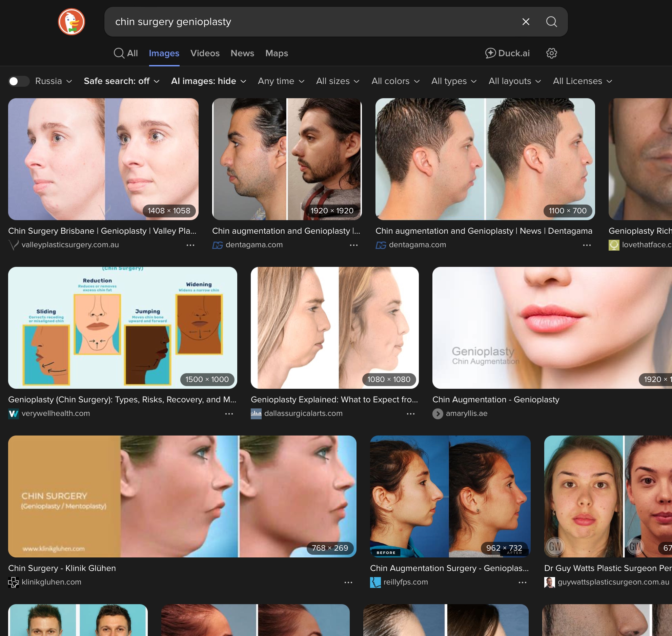The image size is (672, 636).
Task: Open the All colors filter dropdown
Action: tap(395, 81)
